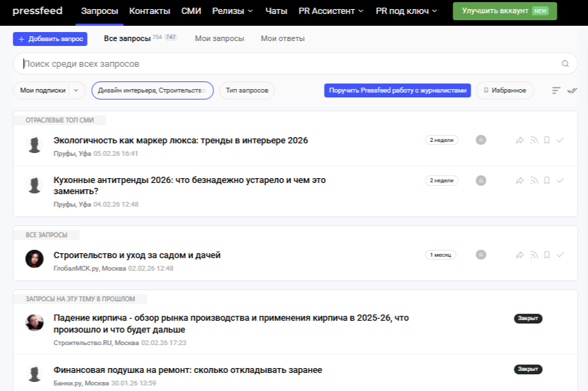Open the Контакты menu item
Screen dimensions: 588x391
[149, 11]
